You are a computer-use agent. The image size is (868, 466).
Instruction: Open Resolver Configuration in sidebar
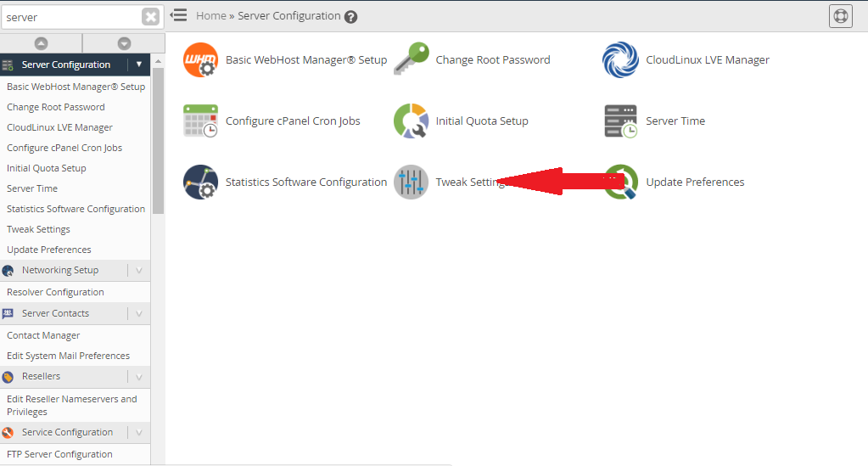pyautogui.click(x=55, y=292)
